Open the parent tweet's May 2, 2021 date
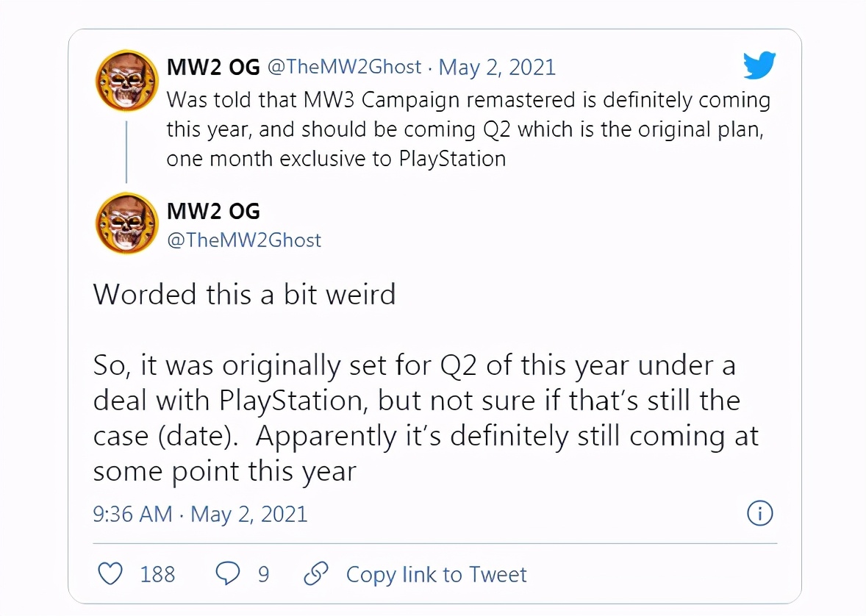866x616 pixels. 497,68
